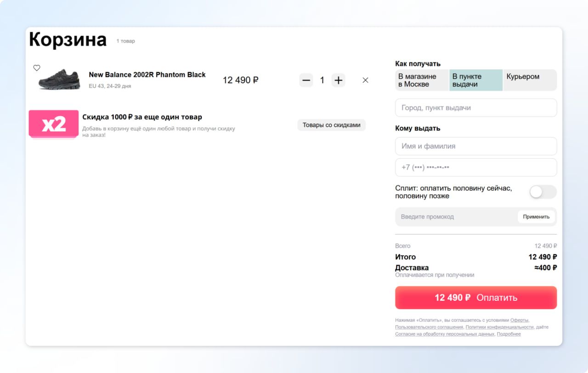Click the pink x2 discount badge
The image size is (588, 373).
tap(54, 124)
